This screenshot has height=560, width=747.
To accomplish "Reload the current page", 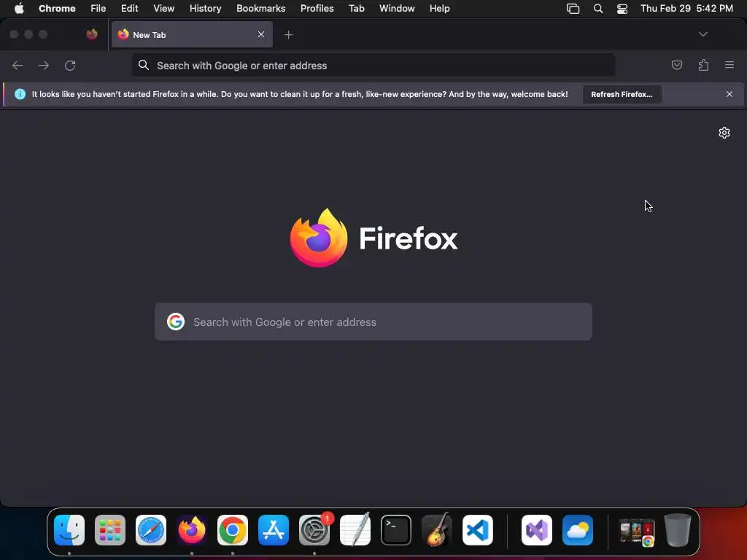I will point(70,65).
